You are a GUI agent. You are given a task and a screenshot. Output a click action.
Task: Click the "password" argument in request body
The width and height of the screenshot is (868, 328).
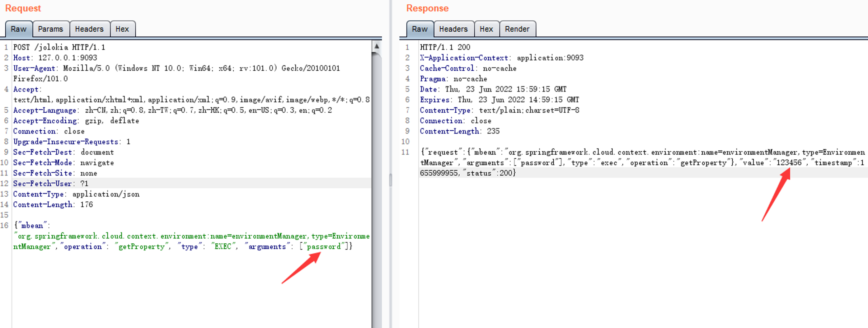[324, 247]
